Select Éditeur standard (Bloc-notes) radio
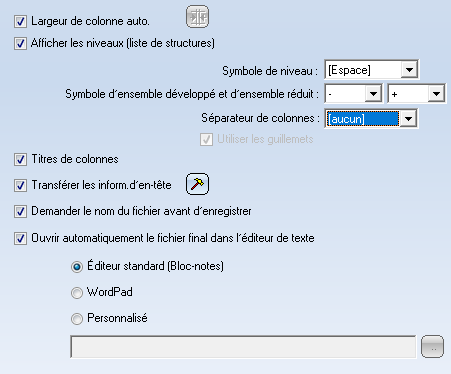451x374 pixels. (x=77, y=267)
